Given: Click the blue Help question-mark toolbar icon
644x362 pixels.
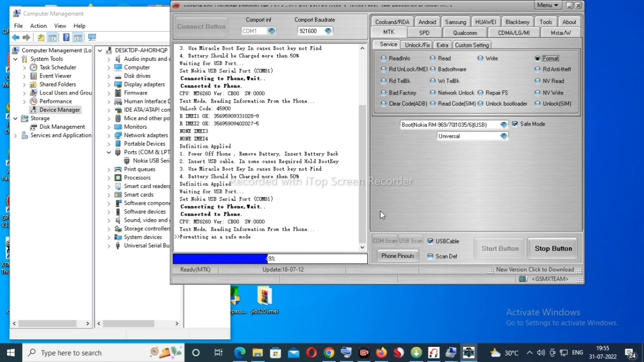Looking at the screenshot, I should coord(66,38).
